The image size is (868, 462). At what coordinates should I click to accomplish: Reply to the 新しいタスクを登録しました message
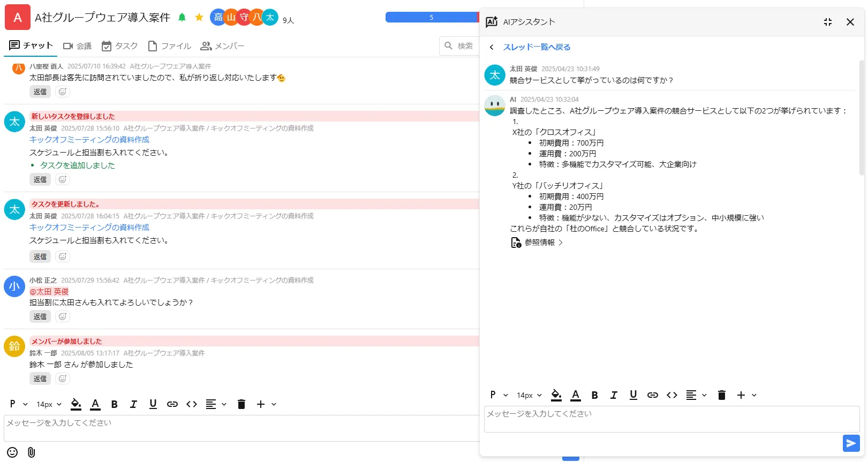40,179
